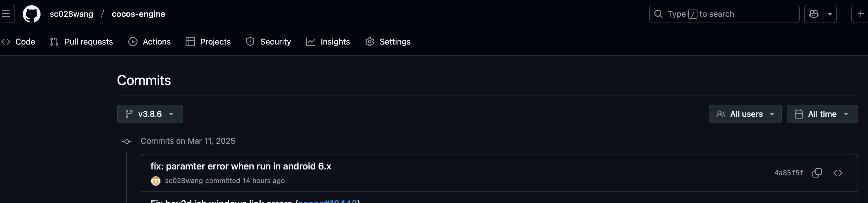
Task: Browse repository at commit 4a85f5f
Action: (x=838, y=173)
